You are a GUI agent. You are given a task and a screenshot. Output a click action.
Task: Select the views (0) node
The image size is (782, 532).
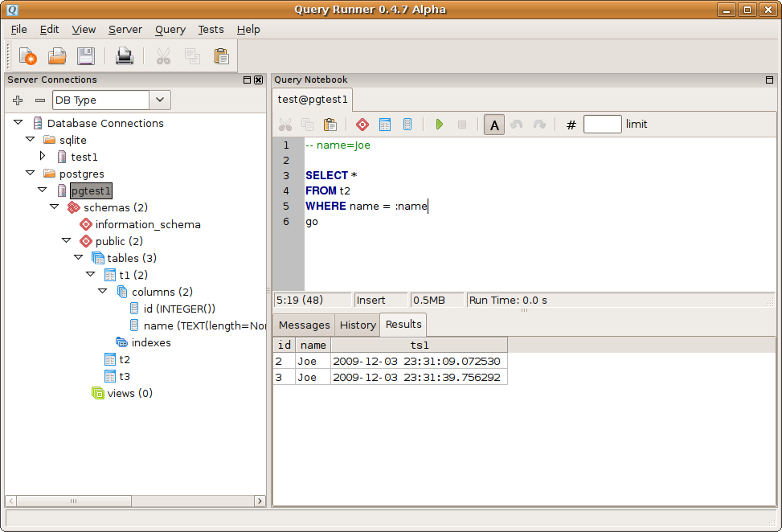129,394
